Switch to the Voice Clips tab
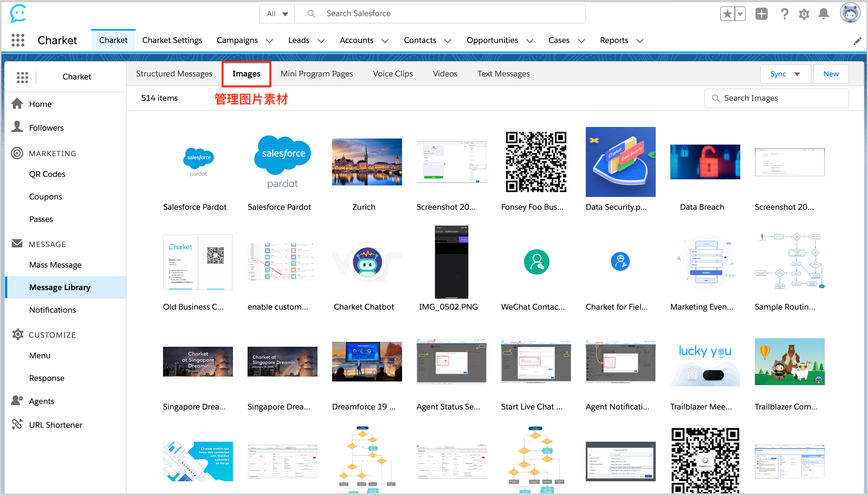The width and height of the screenshot is (868, 495). (x=393, y=74)
